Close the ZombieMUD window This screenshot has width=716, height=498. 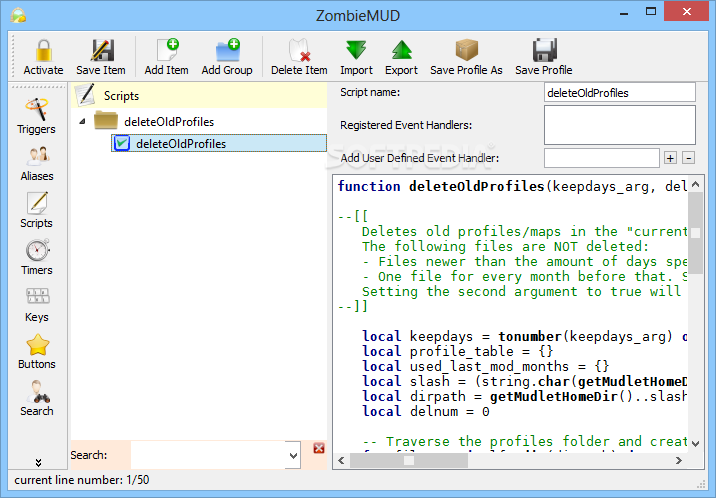[x=687, y=12]
